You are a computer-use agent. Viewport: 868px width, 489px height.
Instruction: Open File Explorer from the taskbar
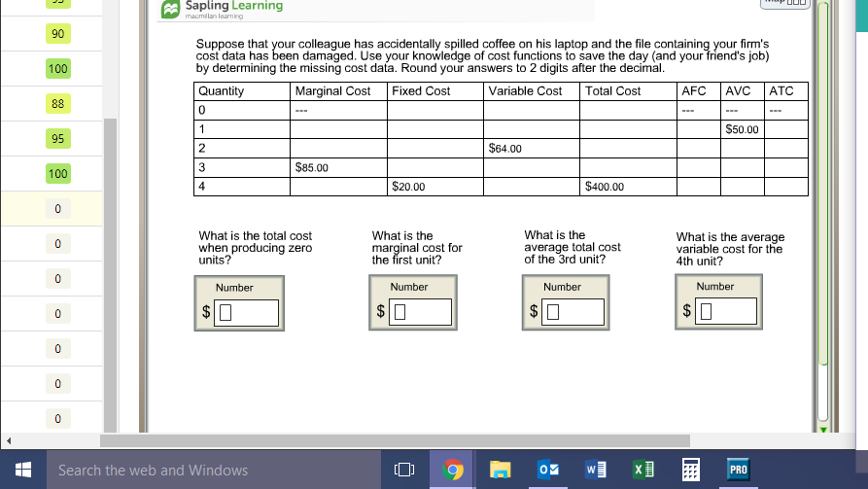[x=500, y=470]
